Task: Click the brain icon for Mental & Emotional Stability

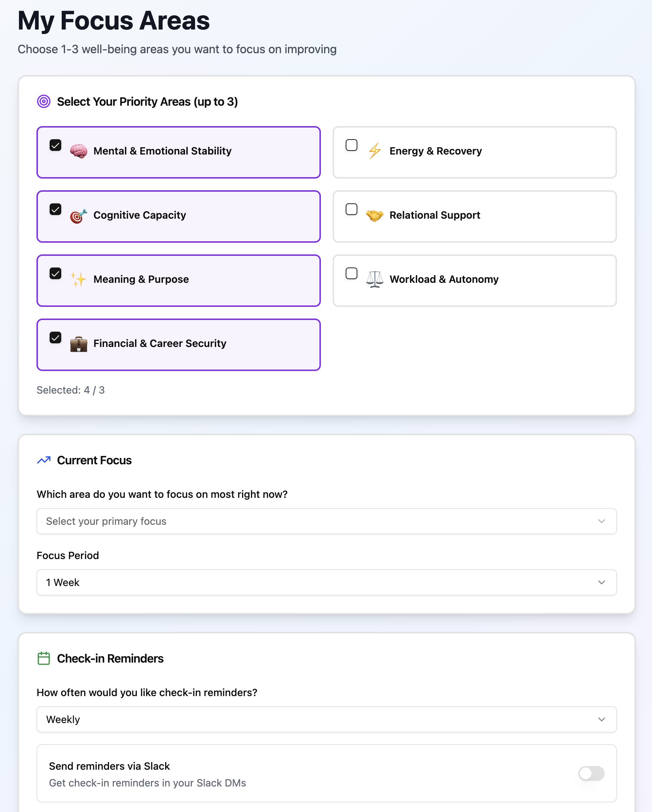Action: coord(78,151)
